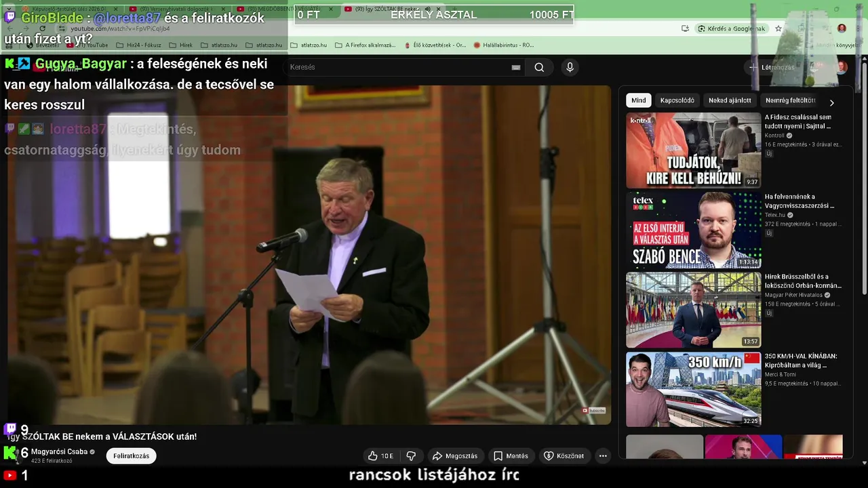Switch to the MEGDÖBBENTŐ VÉGJÁTÉK browser tab

pos(283,9)
